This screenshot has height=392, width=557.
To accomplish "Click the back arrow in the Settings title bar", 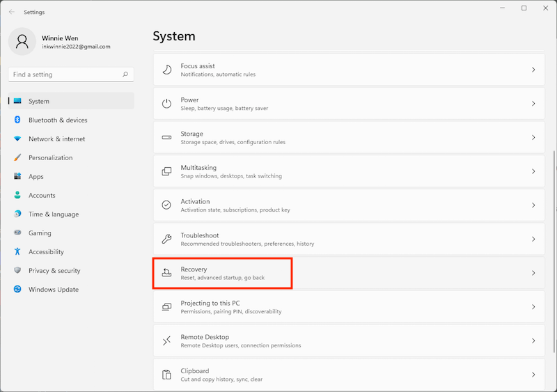I will point(12,12).
